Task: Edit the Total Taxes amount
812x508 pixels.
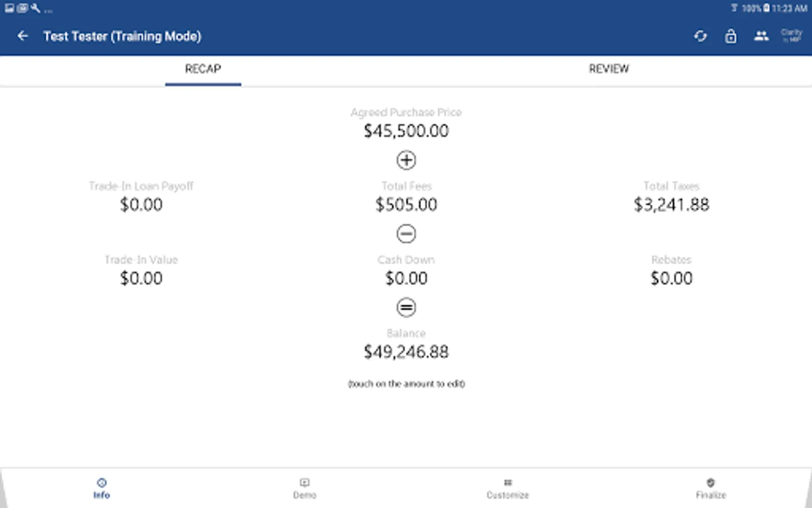Action: pyautogui.click(x=671, y=205)
